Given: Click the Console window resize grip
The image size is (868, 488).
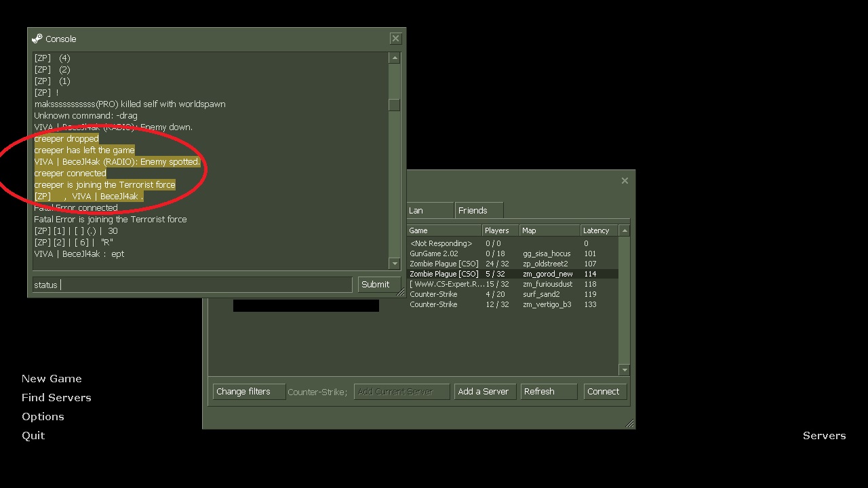Looking at the screenshot, I should pyautogui.click(x=401, y=293).
